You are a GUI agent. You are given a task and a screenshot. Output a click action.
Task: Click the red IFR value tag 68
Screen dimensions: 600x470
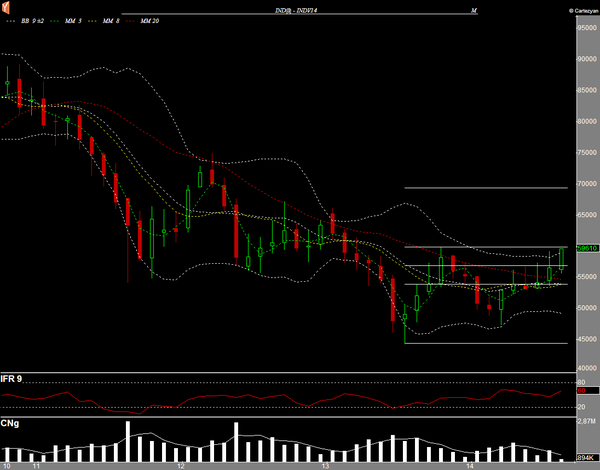click(x=580, y=390)
